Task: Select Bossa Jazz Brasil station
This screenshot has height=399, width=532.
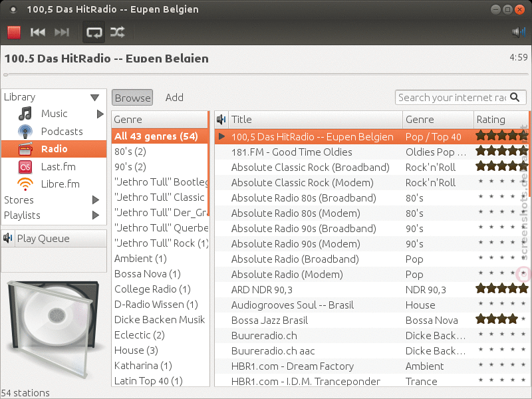Action: click(x=372, y=320)
